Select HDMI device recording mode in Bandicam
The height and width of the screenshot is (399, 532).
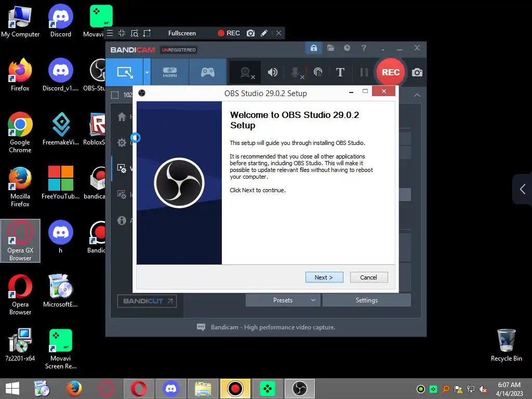(x=170, y=72)
